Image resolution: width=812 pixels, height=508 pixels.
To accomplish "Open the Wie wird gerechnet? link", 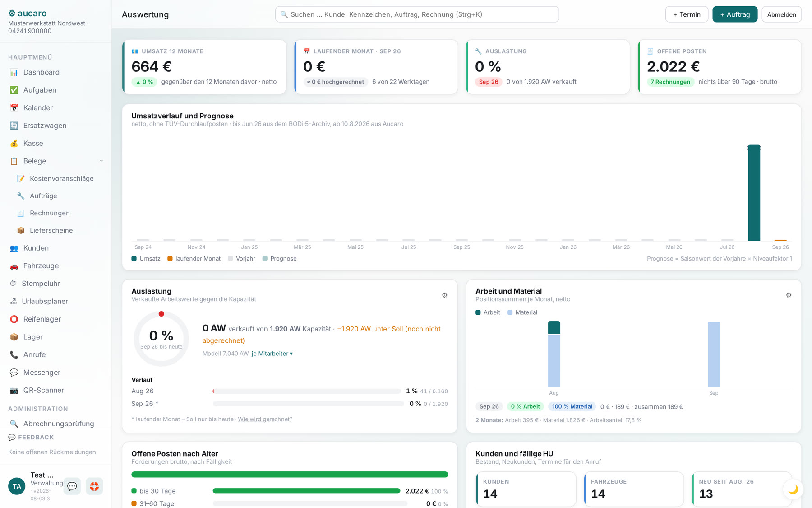I will click(x=265, y=419).
